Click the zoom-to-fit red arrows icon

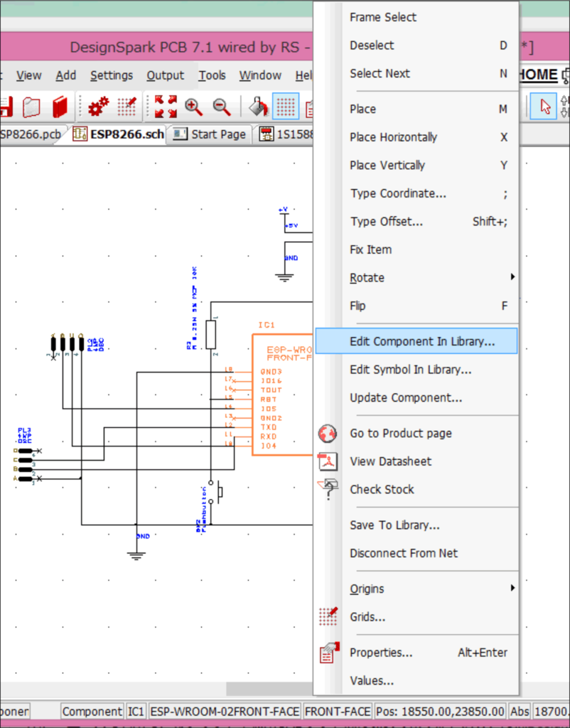point(166,107)
